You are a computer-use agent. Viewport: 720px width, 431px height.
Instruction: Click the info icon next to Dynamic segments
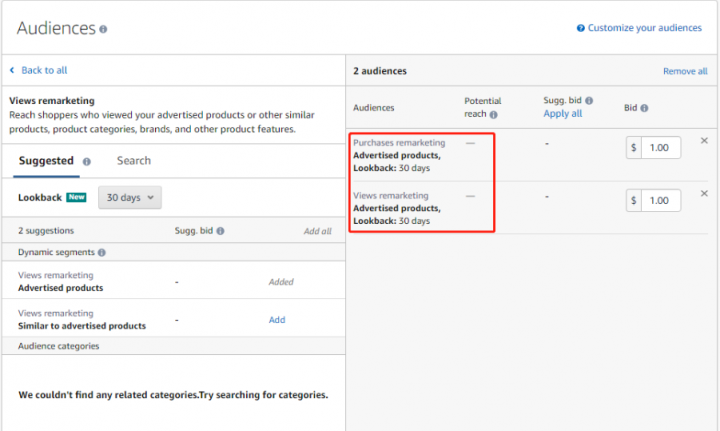[102, 253]
